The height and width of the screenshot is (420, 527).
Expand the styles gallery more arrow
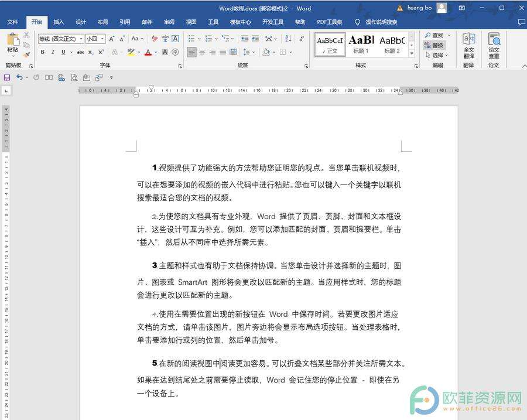click(x=412, y=54)
